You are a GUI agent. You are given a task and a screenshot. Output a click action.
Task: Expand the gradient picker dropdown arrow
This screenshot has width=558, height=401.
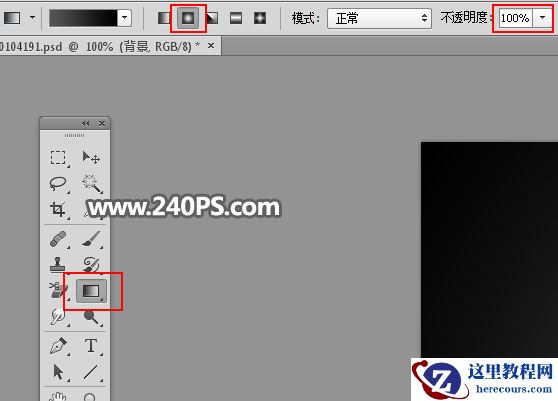pos(125,18)
